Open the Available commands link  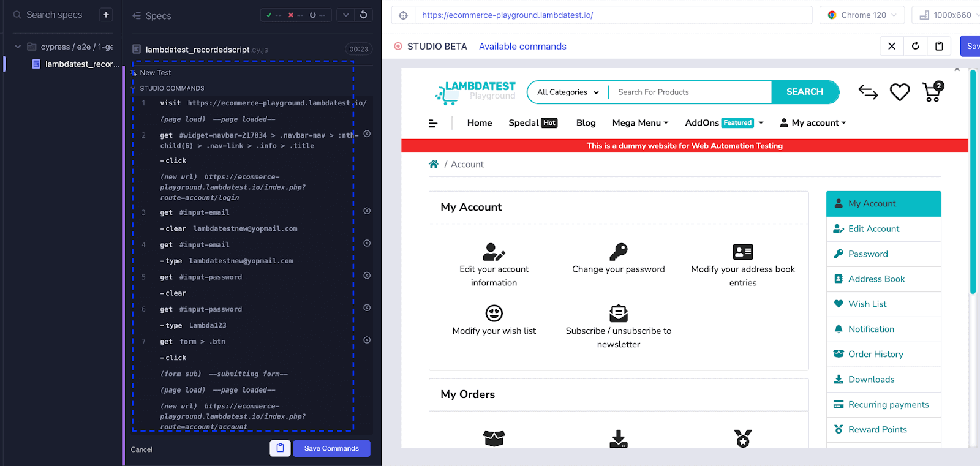point(522,47)
